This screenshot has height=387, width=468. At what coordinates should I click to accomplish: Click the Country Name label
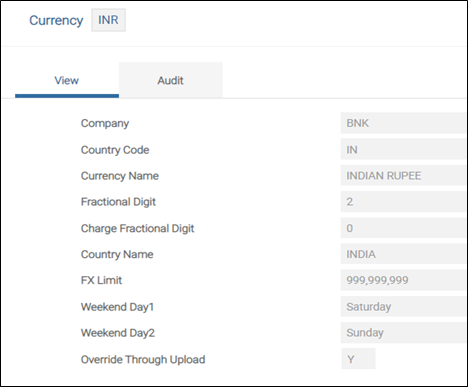pyautogui.click(x=117, y=254)
